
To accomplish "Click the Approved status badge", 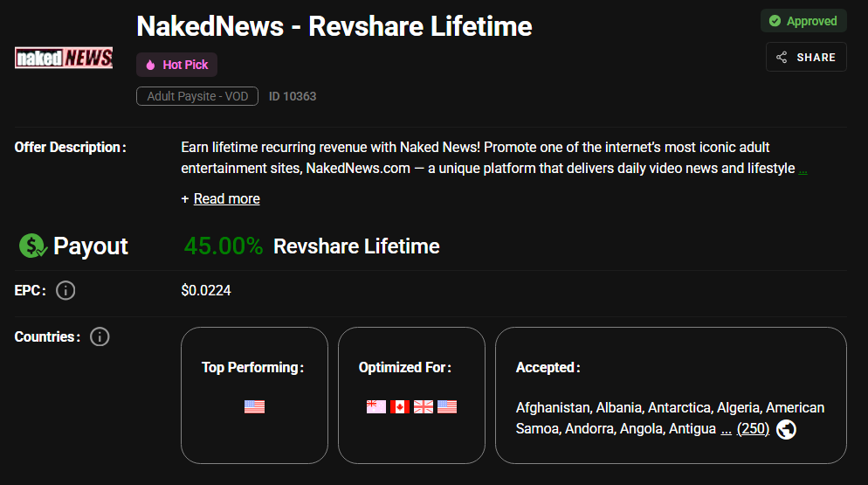I will [x=803, y=21].
